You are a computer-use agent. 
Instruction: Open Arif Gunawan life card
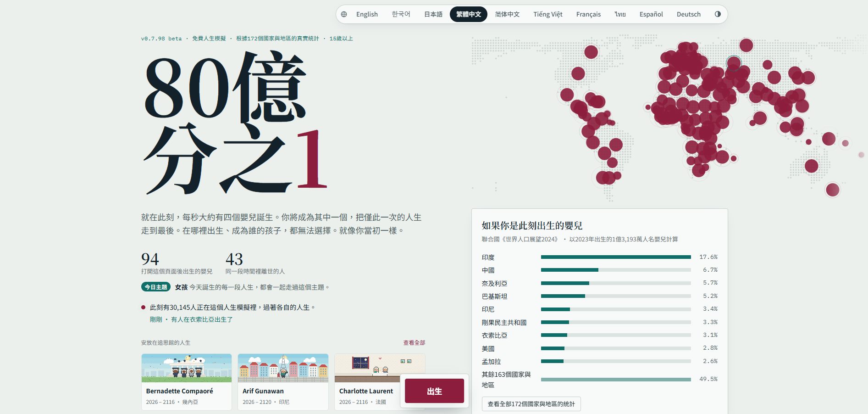tap(283, 382)
